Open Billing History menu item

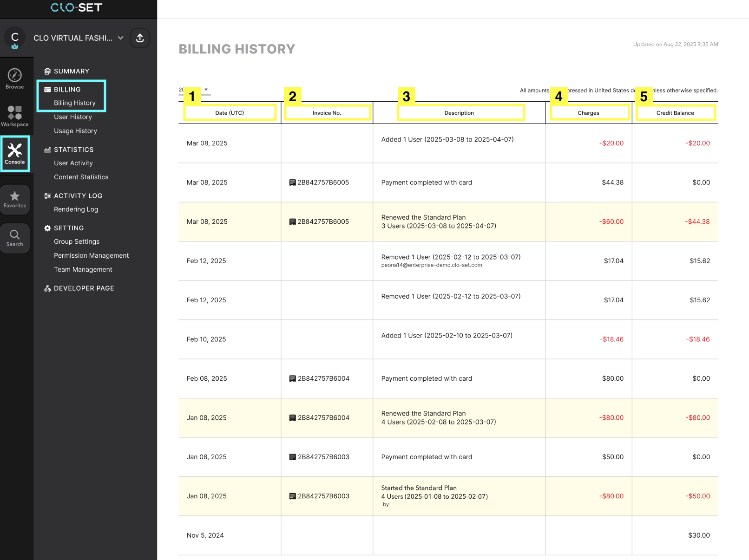tap(74, 103)
